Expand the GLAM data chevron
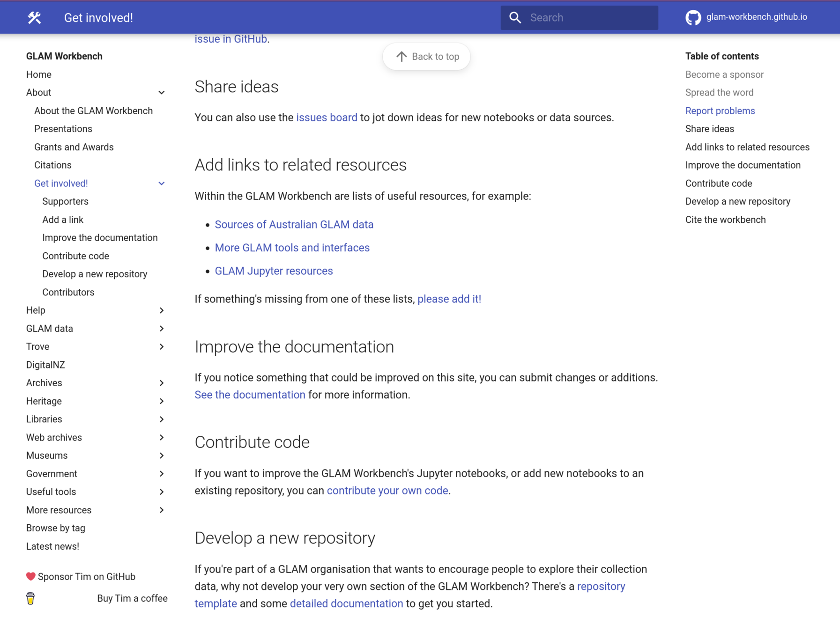Screen dimensions: 840x632 pyautogui.click(x=162, y=329)
